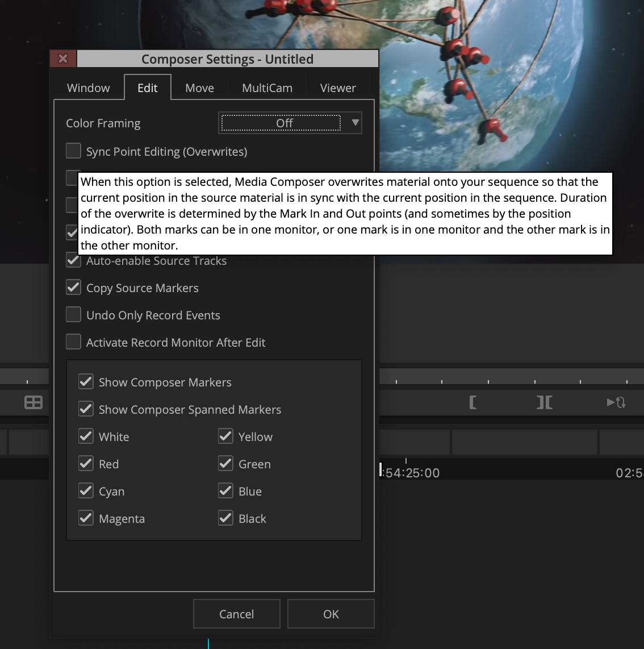Click the Mark In bracket icon
The height and width of the screenshot is (649, 644).
point(472,402)
